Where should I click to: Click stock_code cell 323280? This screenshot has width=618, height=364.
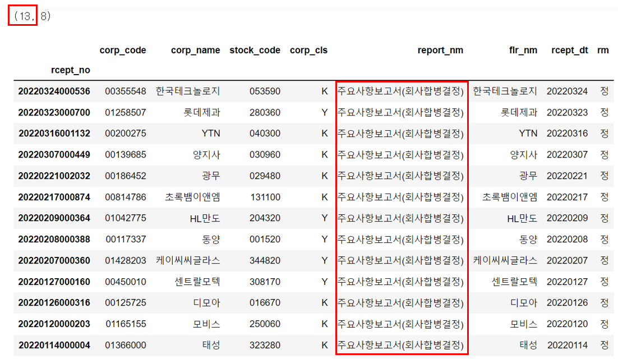point(265,345)
